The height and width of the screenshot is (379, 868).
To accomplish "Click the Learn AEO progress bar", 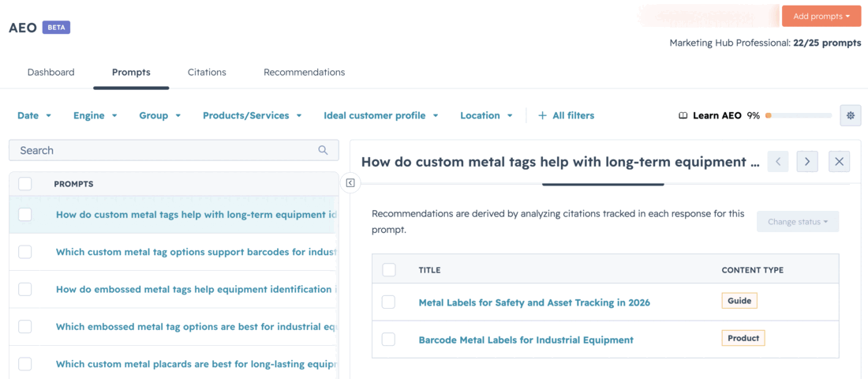I will [799, 116].
